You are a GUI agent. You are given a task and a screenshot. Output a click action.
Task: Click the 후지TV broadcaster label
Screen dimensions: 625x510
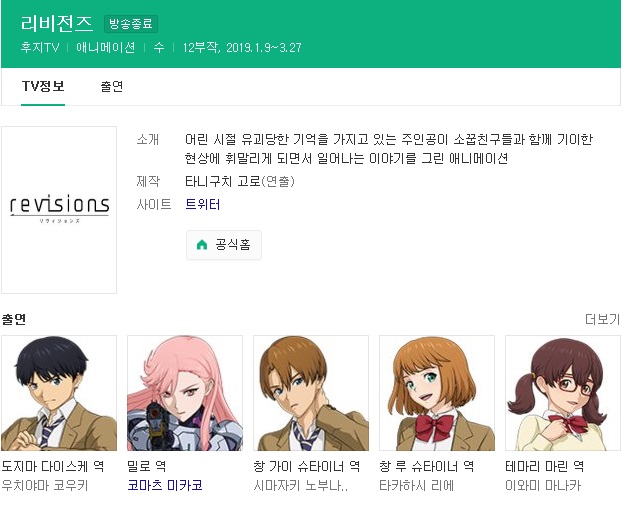40,48
